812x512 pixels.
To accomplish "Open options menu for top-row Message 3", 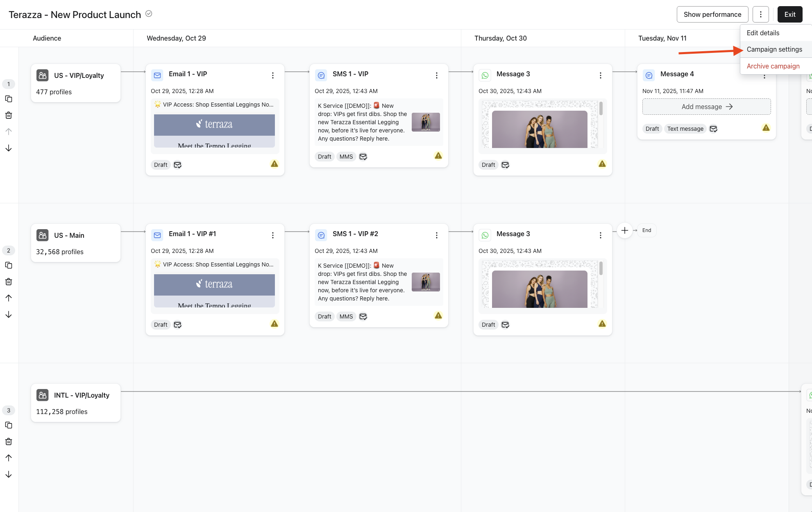I will tap(601, 75).
